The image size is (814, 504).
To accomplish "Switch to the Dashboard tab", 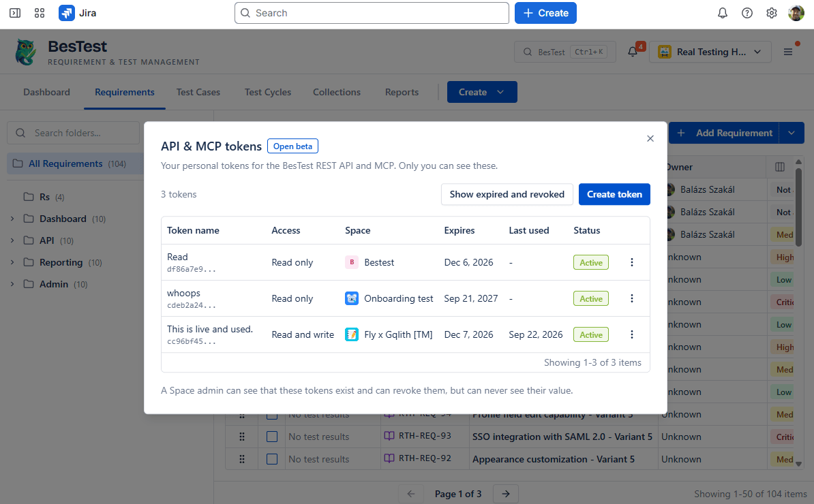I will coord(47,93).
